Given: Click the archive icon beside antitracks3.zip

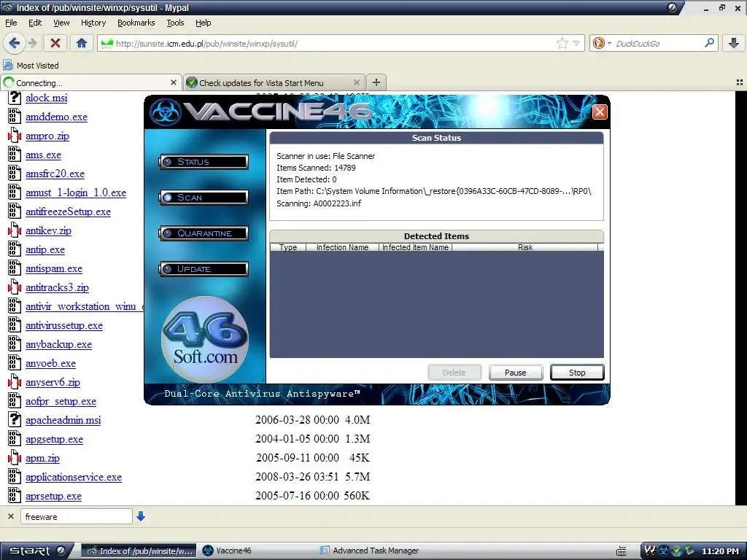Looking at the screenshot, I should (x=15, y=287).
